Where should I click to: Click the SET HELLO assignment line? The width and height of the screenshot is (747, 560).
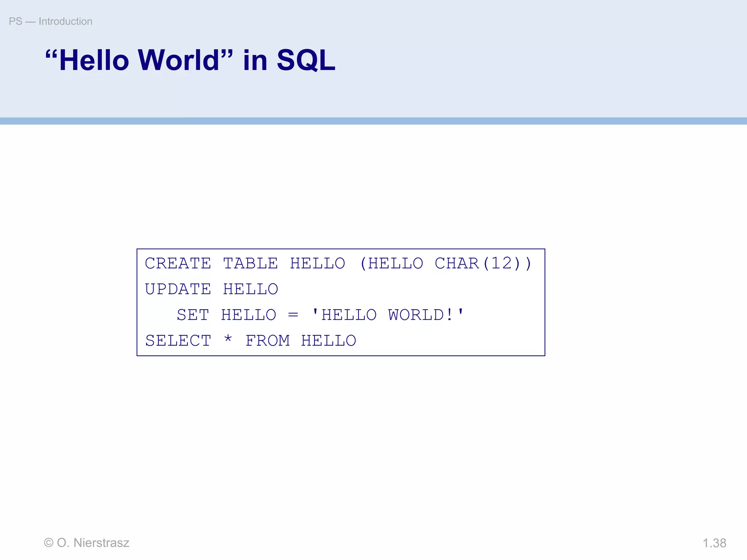pyautogui.click(x=320, y=315)
